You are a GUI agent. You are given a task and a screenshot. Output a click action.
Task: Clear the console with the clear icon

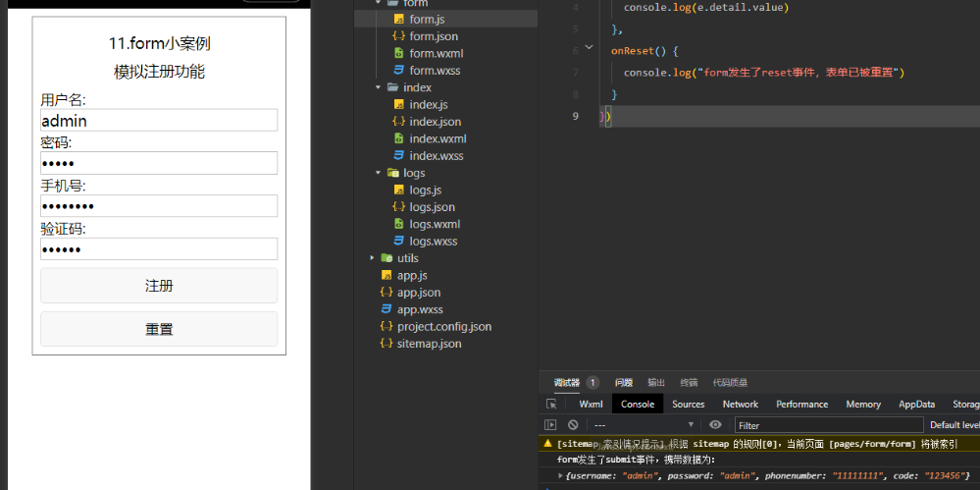[573, 425]
